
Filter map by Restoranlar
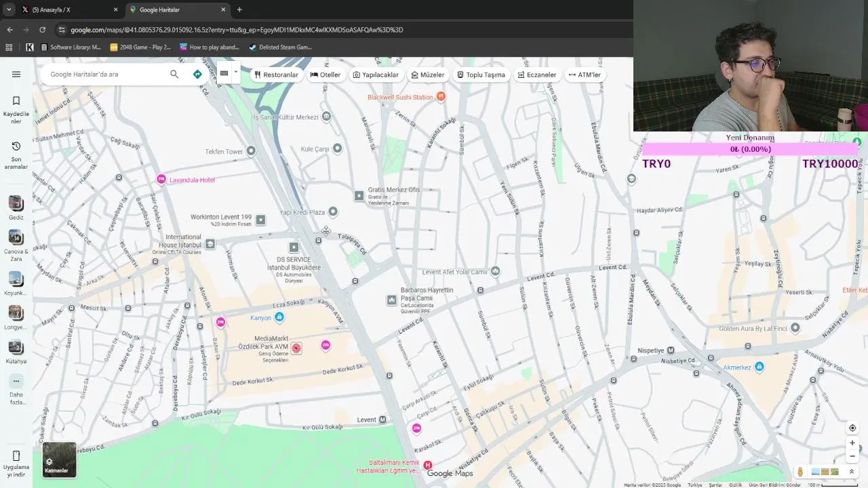pyautogui.click(x=276, y=75)
